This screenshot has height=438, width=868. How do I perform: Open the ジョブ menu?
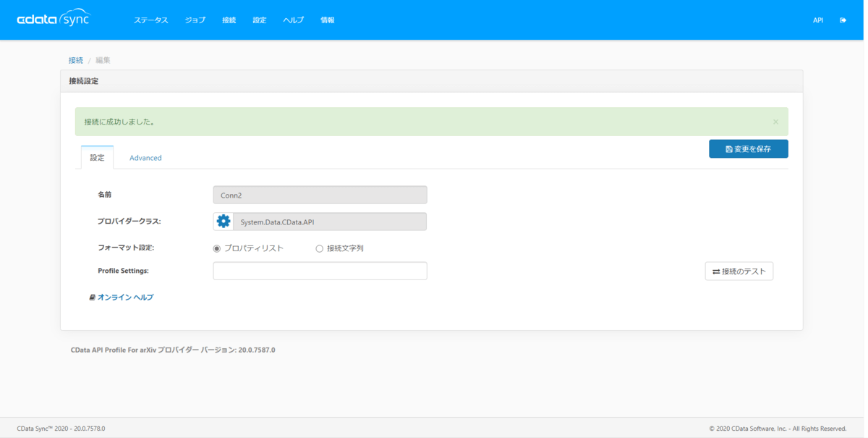point(195,20)
